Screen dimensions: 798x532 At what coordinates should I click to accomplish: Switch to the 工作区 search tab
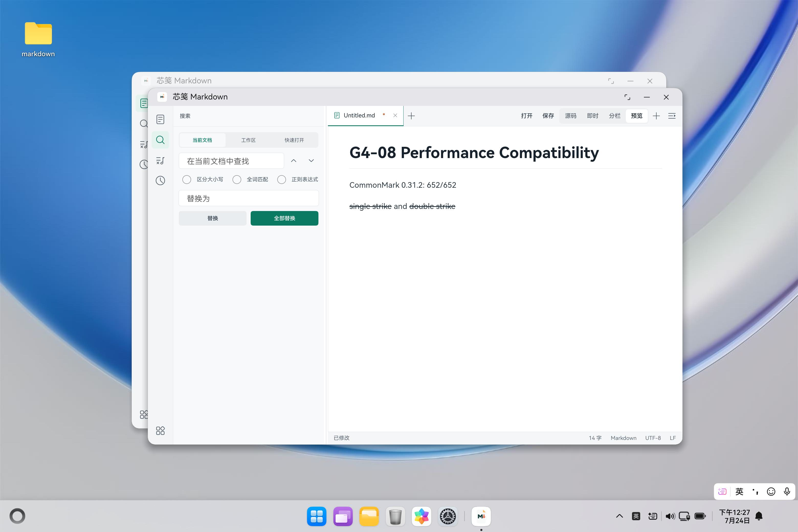point(248,140)
